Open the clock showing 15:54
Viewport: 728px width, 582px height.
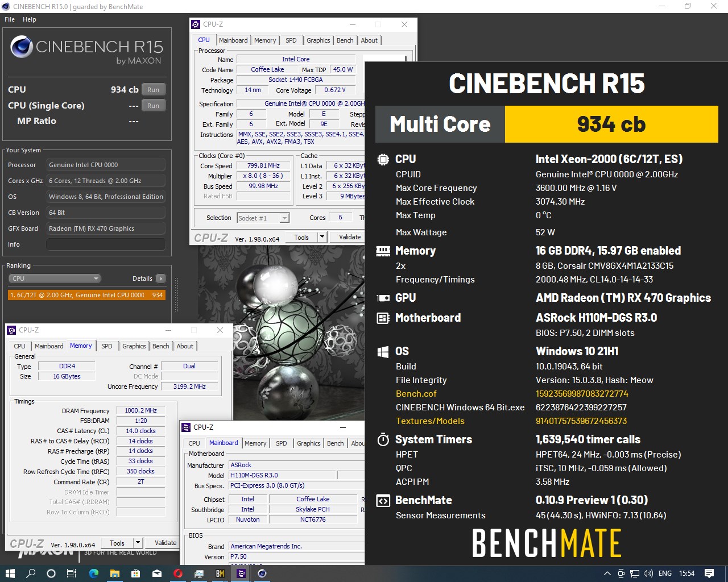tap(687, 573)
